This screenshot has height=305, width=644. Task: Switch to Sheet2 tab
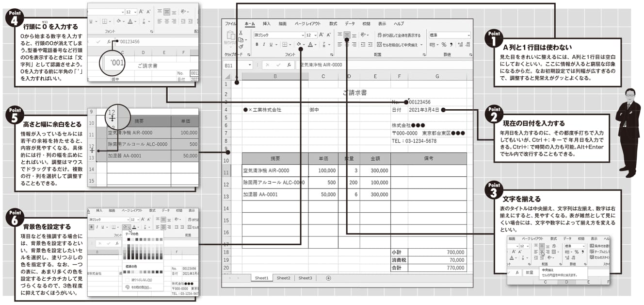283,278
